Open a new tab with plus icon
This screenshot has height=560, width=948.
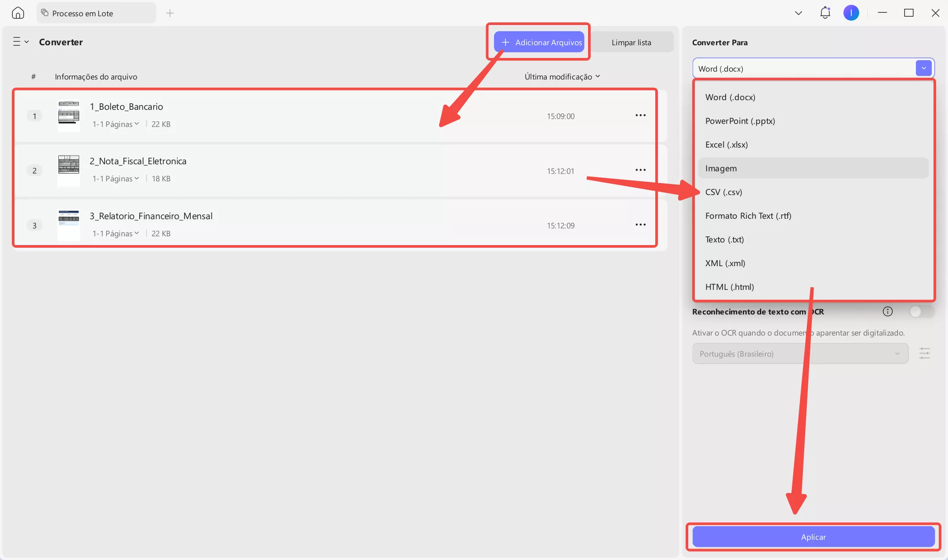(x=170, y=13)
